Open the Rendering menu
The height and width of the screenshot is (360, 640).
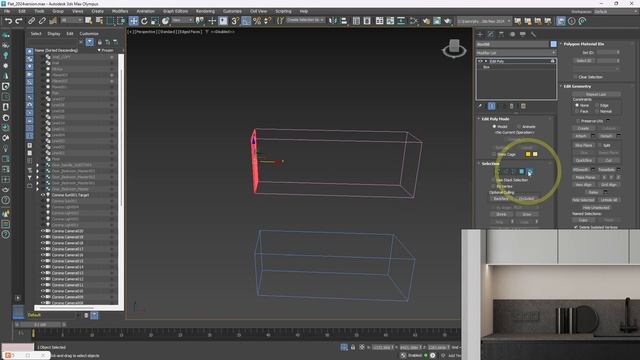coord(205,11)
